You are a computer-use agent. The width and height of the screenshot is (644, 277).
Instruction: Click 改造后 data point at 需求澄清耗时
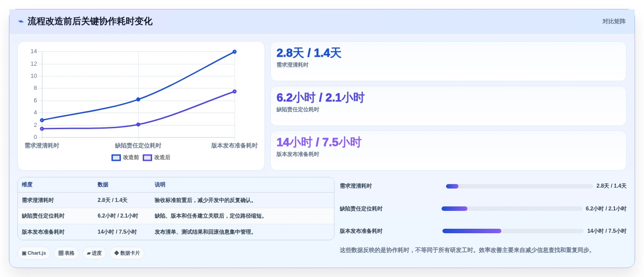(42, 129)
